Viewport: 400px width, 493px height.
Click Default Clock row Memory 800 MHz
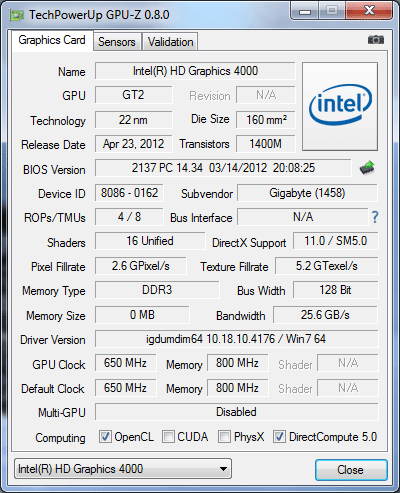(x=238, y=388)
